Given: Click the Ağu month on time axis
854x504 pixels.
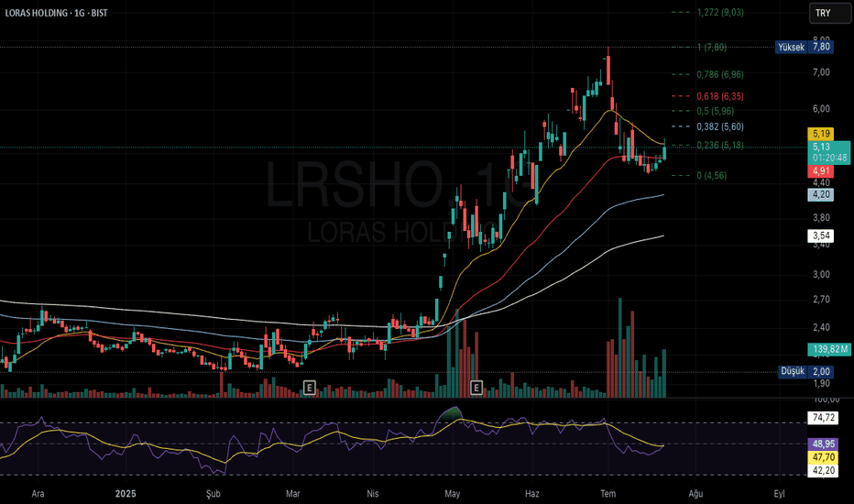Looking at the screenshot, I should coord(695,494).
